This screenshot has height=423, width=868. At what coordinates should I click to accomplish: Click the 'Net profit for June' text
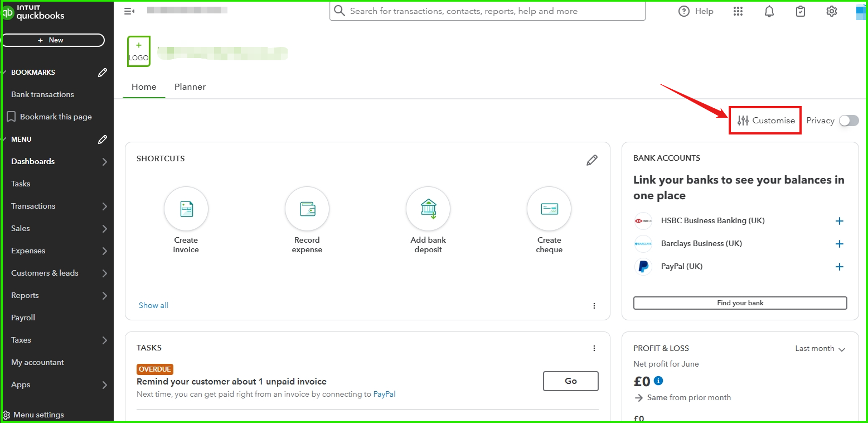coord(666,364)
